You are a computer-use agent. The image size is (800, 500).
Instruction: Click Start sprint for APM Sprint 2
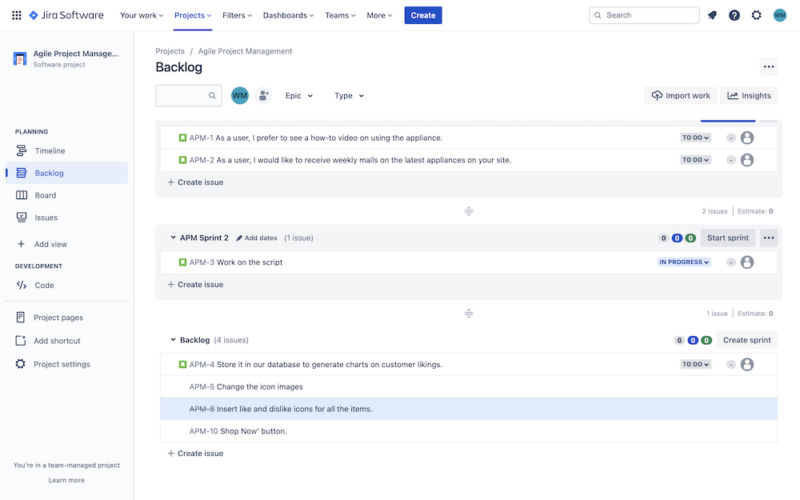(728, 238)
